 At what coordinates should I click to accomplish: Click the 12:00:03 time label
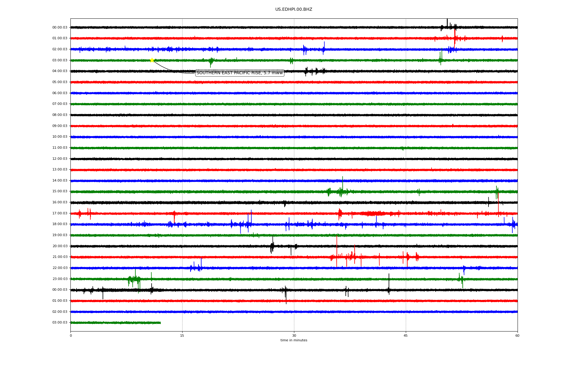click(x=60, y=159)
